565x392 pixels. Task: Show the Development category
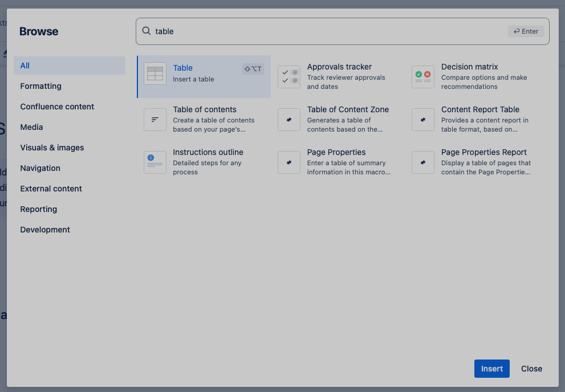click(70, 230)
